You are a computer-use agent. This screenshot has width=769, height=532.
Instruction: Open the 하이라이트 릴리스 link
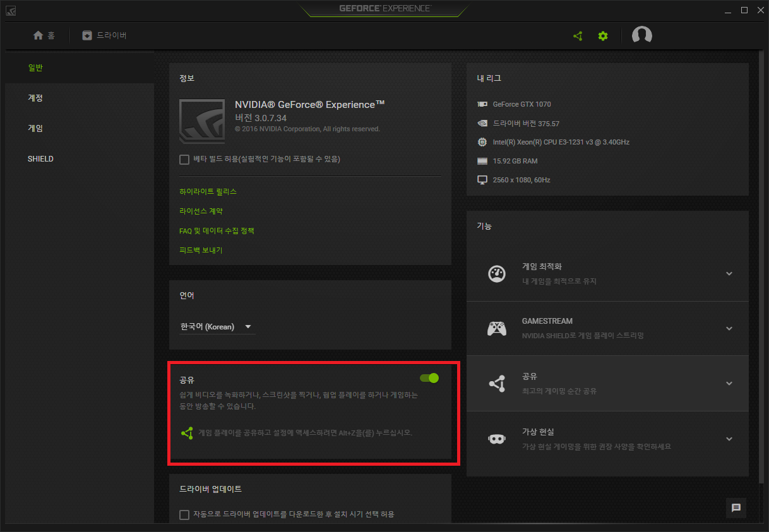pos(208,191)
